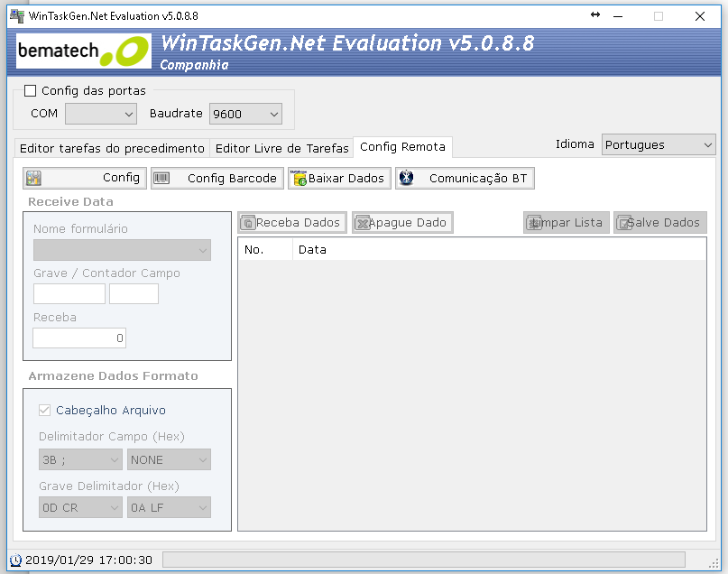Image resolution: width=728 pixels, height=574 pixels.
Task: Click the Limpar Lista icon
Action: click(x=533, y=223)
